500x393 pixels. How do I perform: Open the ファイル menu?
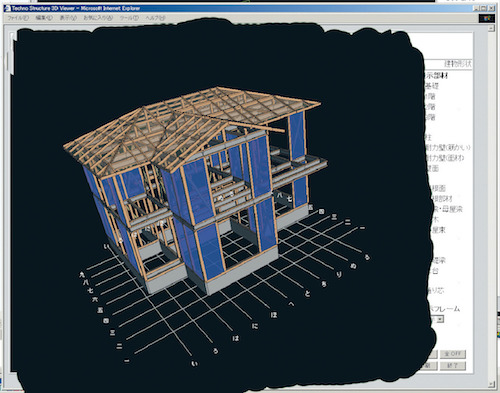pyautogui.click(x=18, y=18)
